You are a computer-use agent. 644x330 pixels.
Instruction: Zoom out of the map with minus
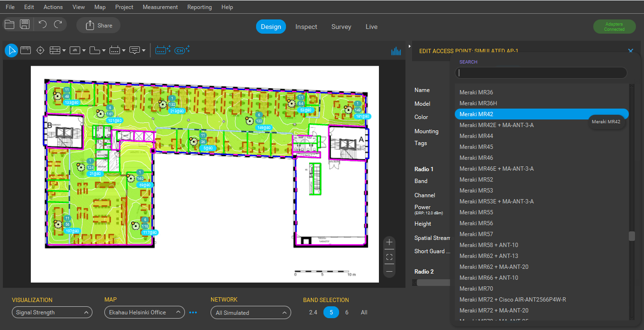click(x=389, y=272)
